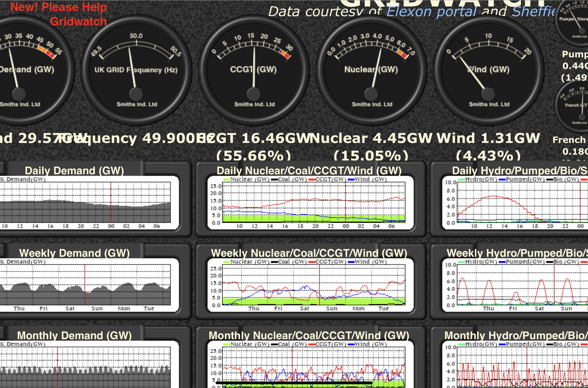Click Hydro(GW) legend in daily hydro chart

(x=477, y=179)
